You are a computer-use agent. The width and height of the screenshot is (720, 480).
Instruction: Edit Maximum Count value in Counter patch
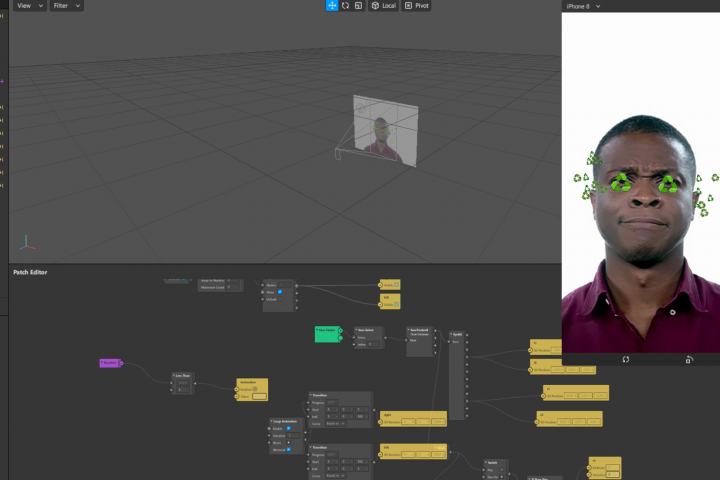coord(233,288)
